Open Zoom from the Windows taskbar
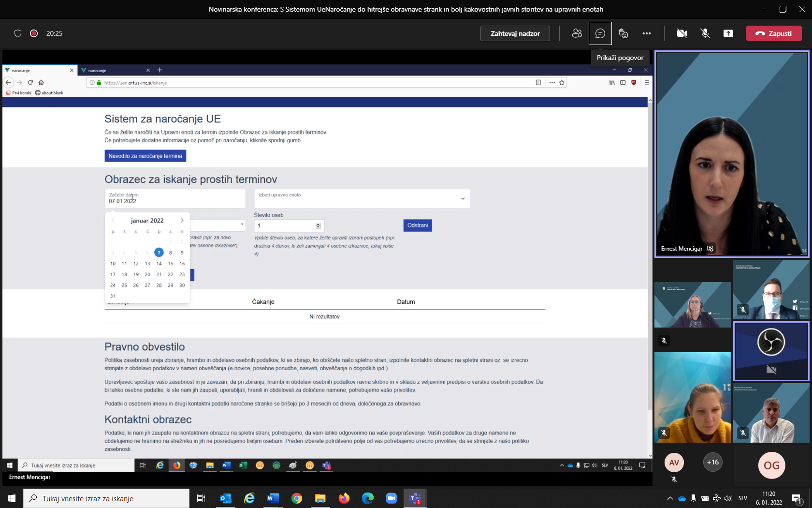The image size is (812, 508). [391, 498]
